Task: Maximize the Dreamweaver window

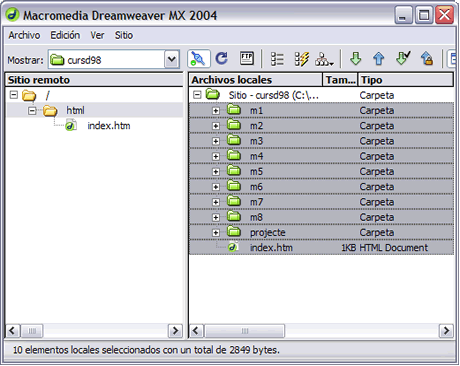Action: 424,15
